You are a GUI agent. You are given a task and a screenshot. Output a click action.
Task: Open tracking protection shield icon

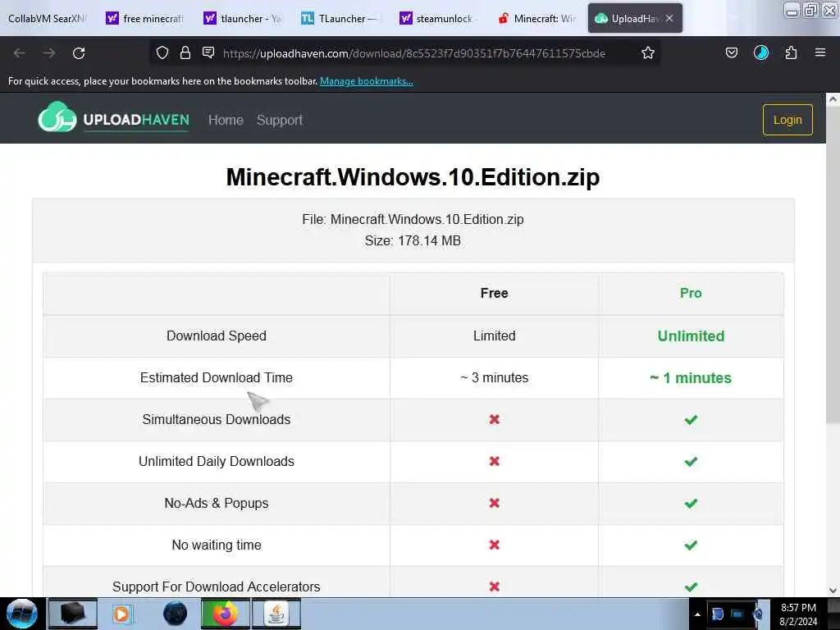162,52
